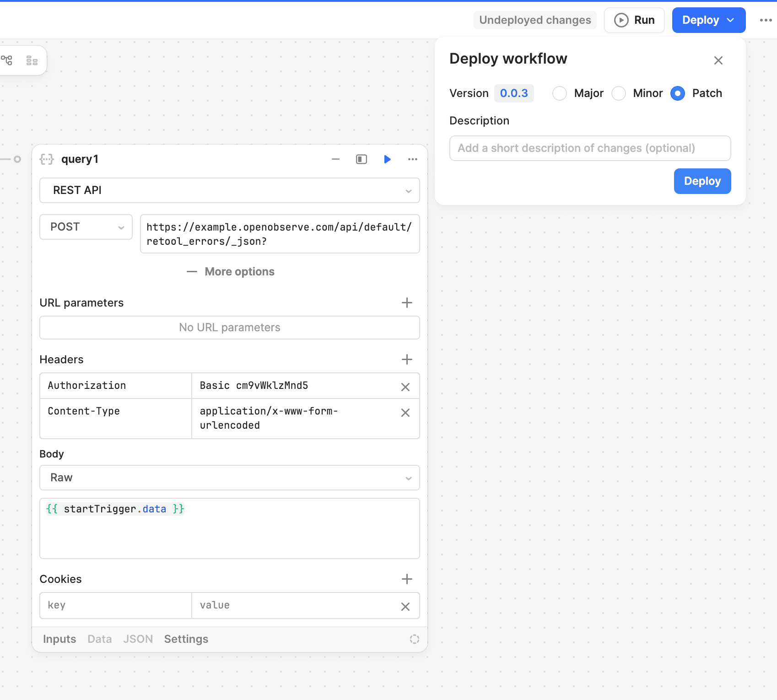The image size is (777, 700).
Task: Open the REST API resource dropdown
Action: (x=229, y=190)
